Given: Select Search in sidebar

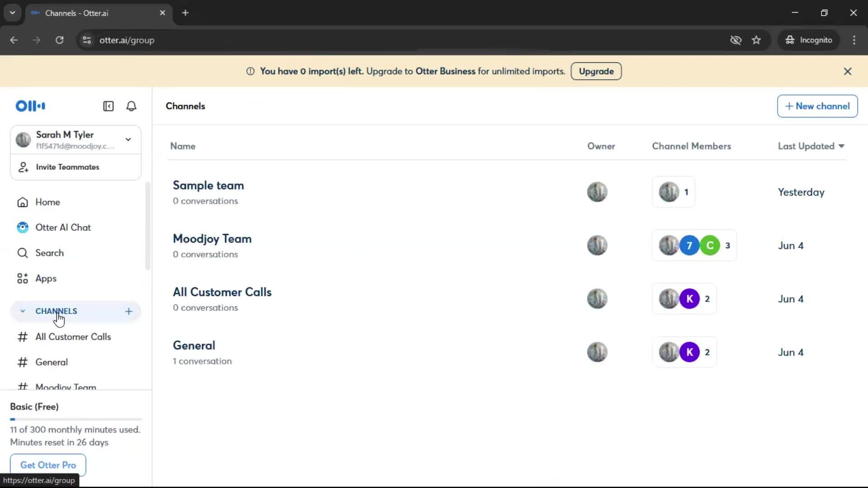Looking at the screenshot, I should (75, 253).
